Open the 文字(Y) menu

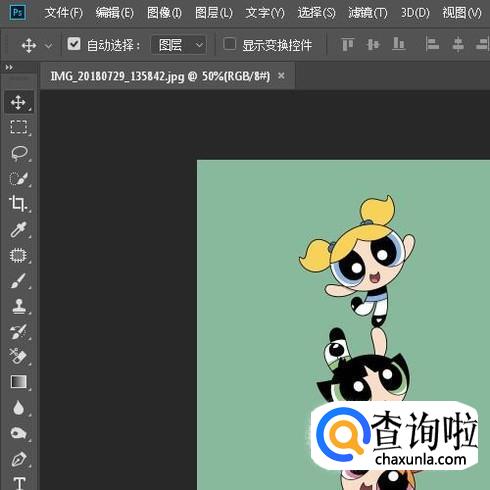[x=265, y=13]
